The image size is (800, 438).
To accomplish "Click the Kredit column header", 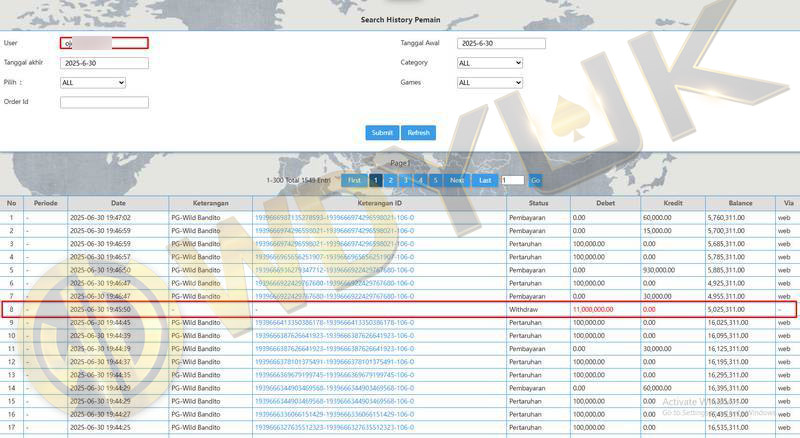I will (x=673, y=203).
